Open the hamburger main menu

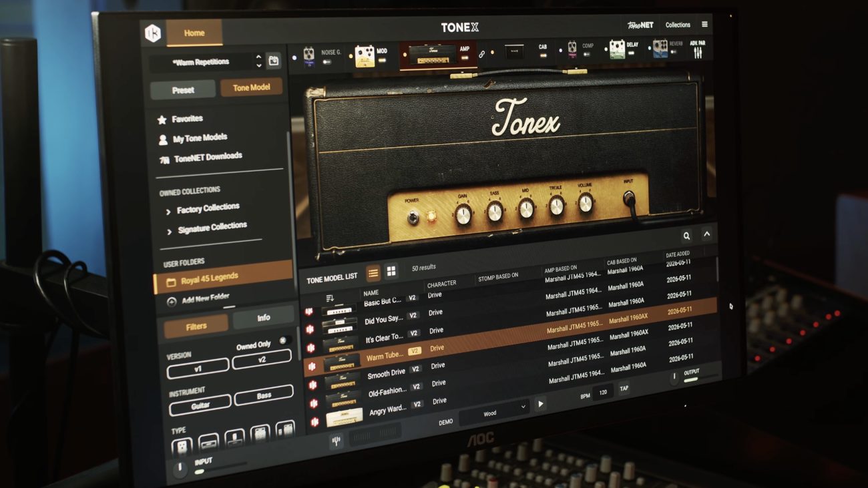click(704, 24)
